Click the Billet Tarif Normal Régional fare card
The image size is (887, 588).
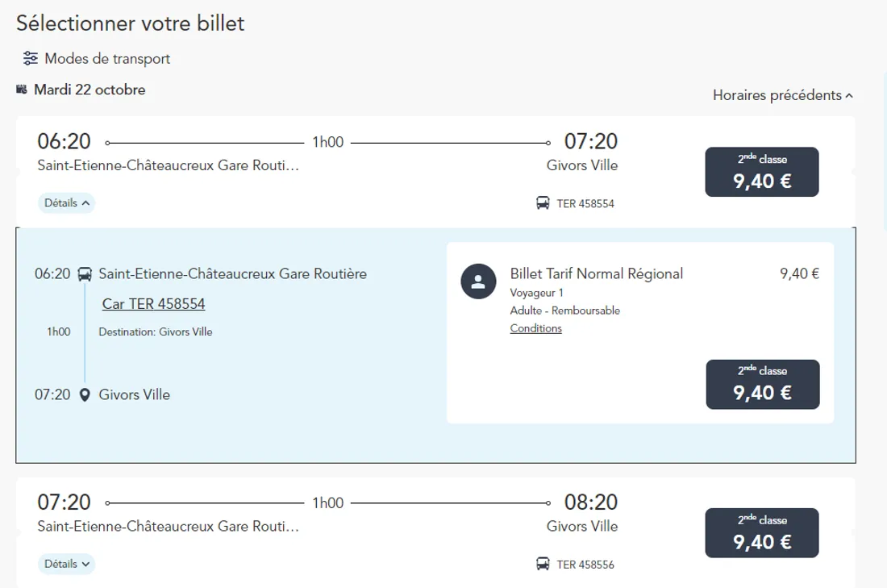(639, 332)
